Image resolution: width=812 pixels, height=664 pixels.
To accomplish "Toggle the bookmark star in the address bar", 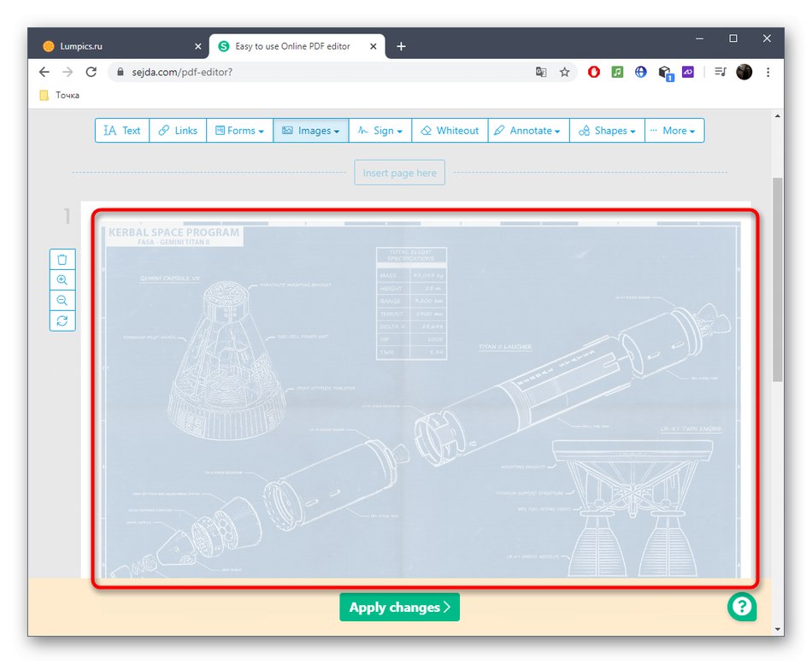I will 565,73.
